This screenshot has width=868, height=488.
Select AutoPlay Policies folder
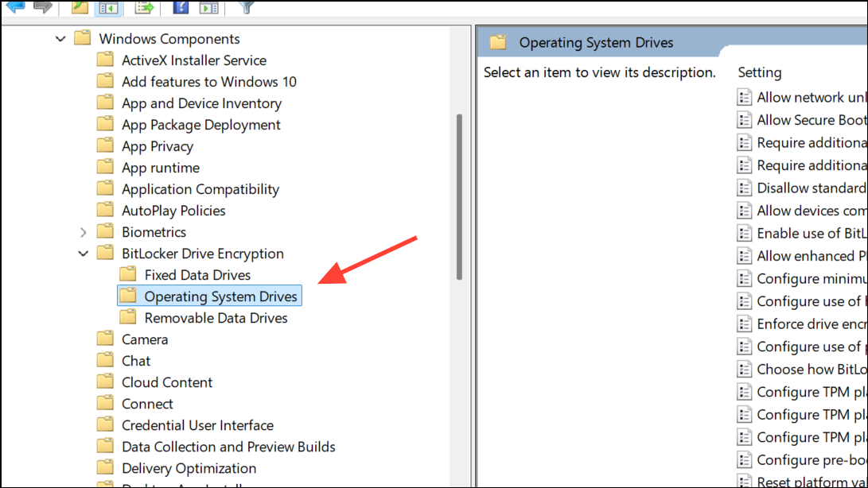tap(162, 211)
